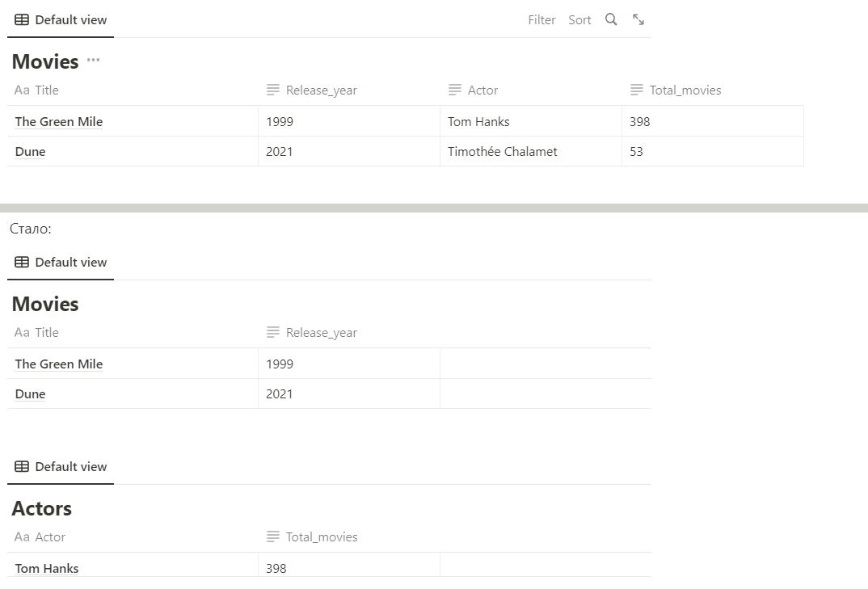Image resolution: width=868 pixels, height=589 pixels.
Task: Open the Tom Hanks page in Actors table
Action: click(47, 569)
